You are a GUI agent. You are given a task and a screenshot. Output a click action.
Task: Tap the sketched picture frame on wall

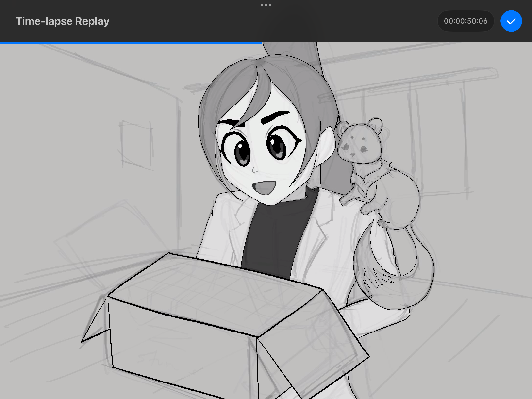136,144
